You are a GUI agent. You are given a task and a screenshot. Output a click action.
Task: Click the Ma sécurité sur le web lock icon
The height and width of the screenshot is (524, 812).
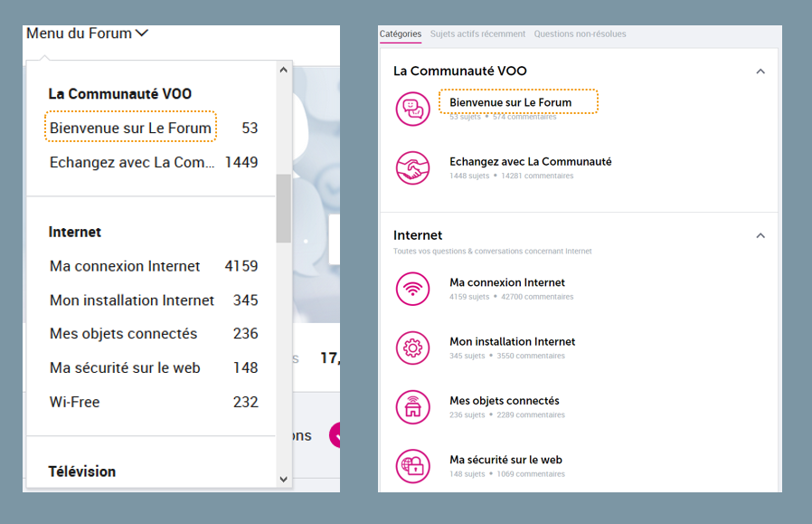(x=412, y=466)
